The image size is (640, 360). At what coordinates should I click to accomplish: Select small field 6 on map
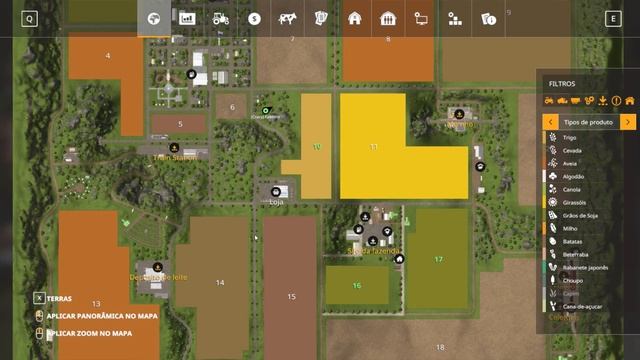coord(232,107)
